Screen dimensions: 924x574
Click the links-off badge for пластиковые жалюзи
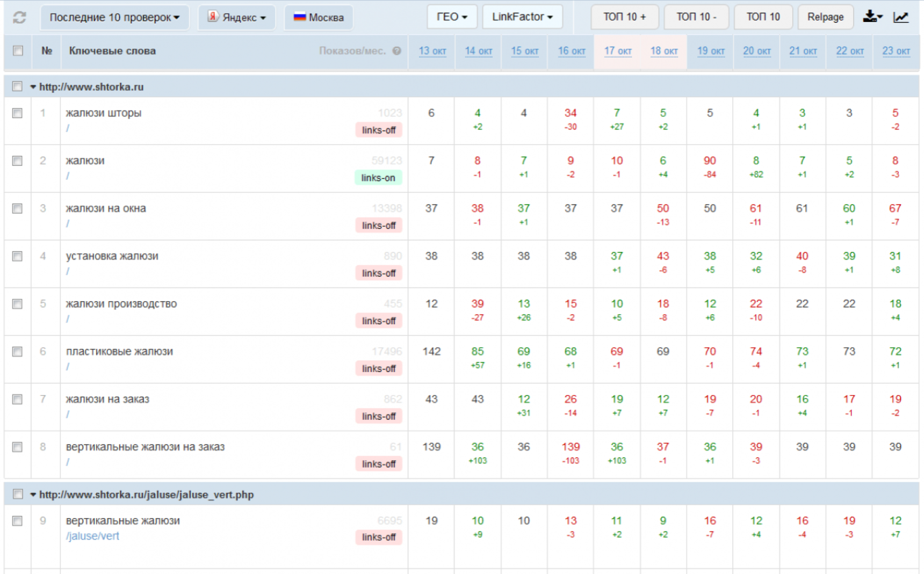pyautogui.click(x=379, y=369)
